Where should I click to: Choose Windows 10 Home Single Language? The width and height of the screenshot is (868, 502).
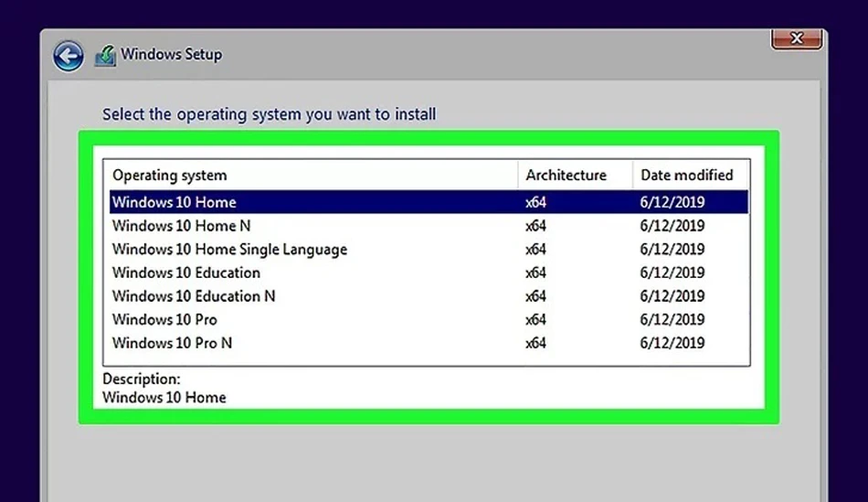click(429, 250)
